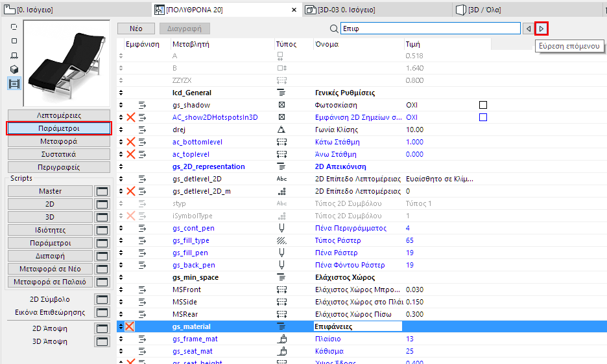Open Διεπαφή script in separate window
The width and height of the screenshot is (607, 364).
pyautogui.click(x=102, y=256)
